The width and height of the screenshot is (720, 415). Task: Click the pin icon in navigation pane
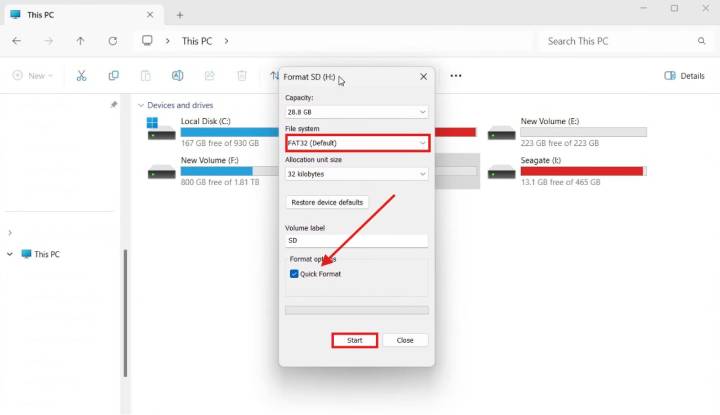(114, 105)
